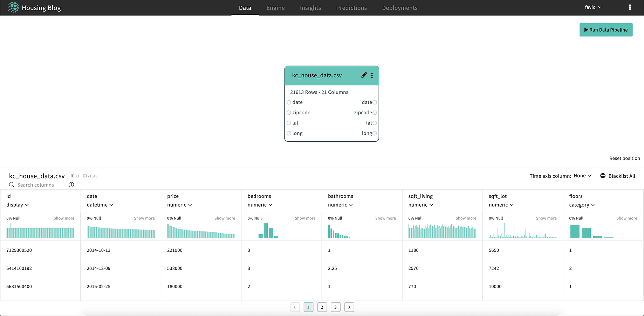
Task: Click Show more on bedrooms histogram
Action: (305, 218)
